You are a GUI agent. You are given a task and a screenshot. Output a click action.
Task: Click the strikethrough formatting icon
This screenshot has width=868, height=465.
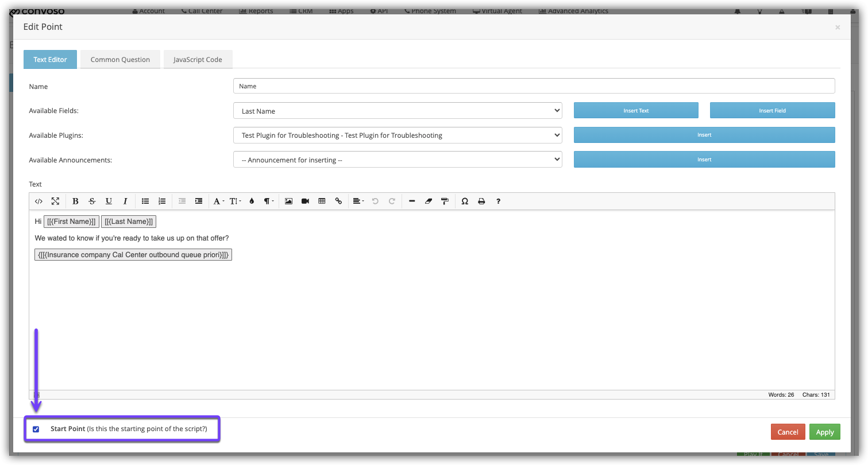coord(92,201)
